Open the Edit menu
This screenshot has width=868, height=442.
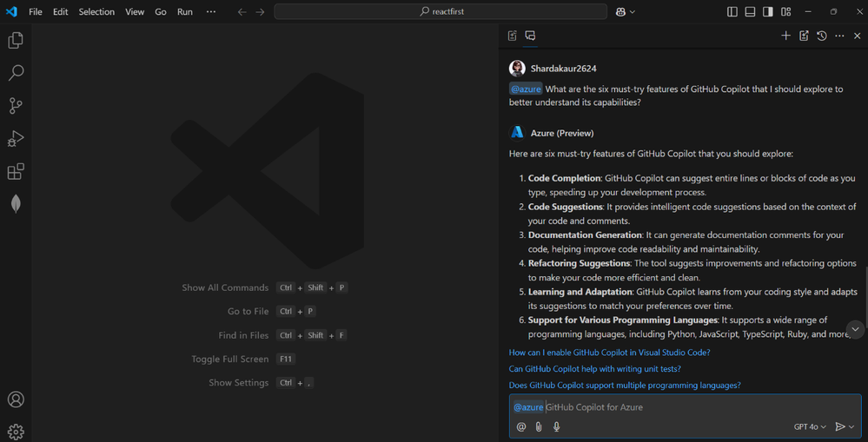60,11
